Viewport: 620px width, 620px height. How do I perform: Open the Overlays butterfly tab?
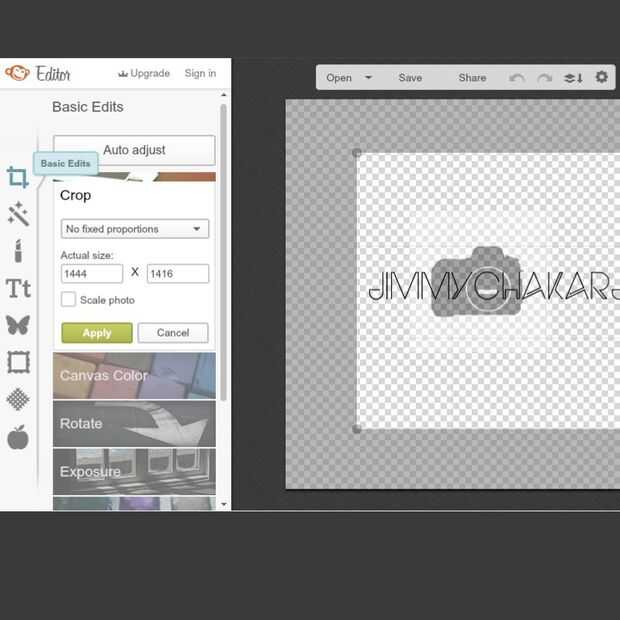18,325
